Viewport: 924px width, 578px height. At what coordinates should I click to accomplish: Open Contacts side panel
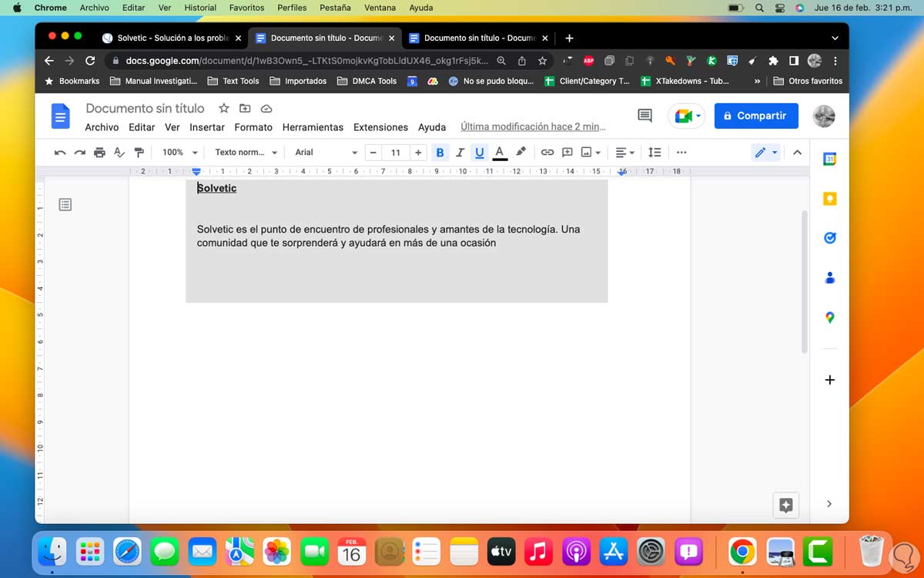coord(830,278)
